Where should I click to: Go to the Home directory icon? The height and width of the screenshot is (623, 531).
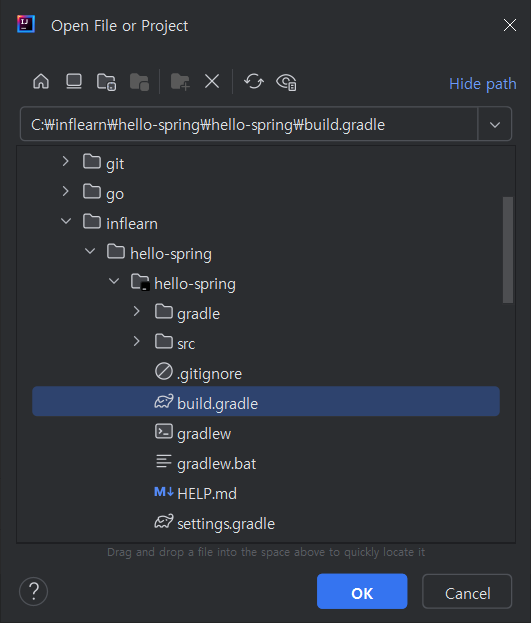pos(41,82)
